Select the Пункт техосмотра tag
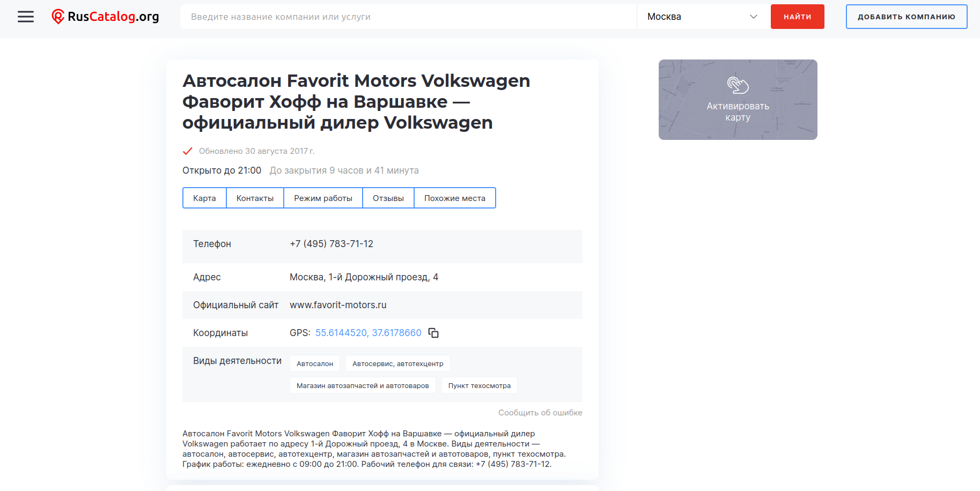 click(480, 385)
